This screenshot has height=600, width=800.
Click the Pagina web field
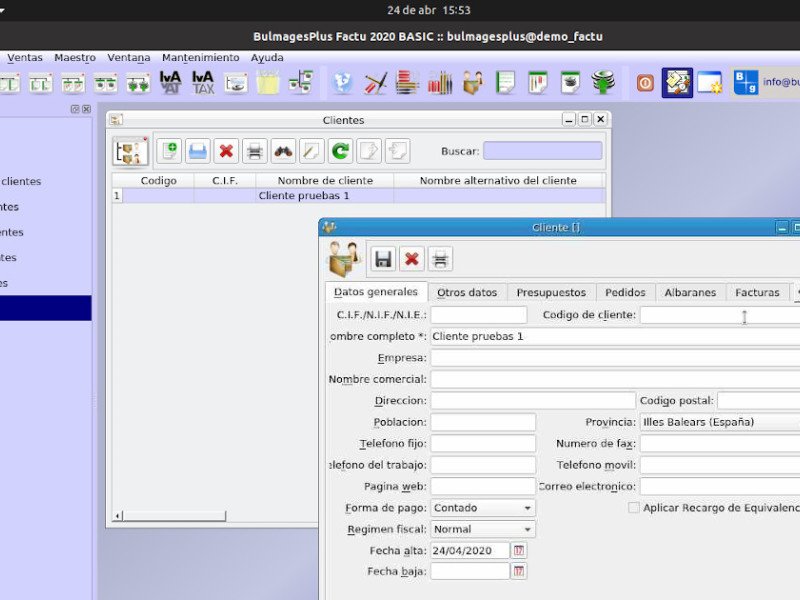tap(483, 486)
